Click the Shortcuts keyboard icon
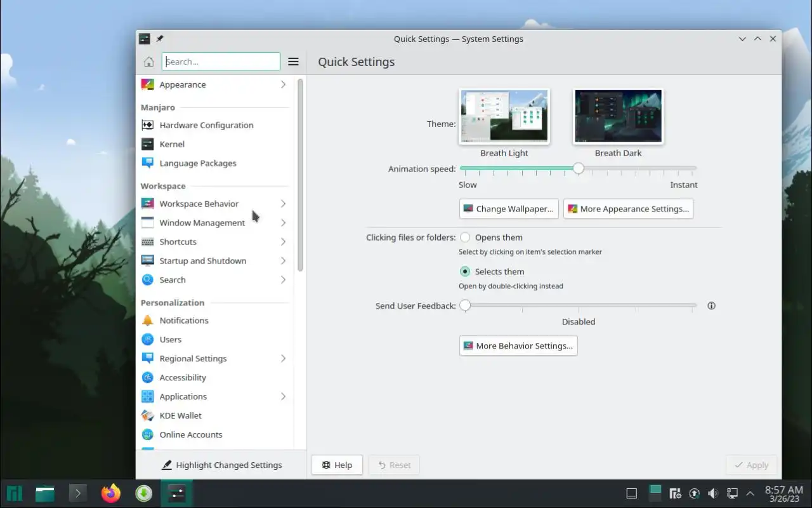 147,242
